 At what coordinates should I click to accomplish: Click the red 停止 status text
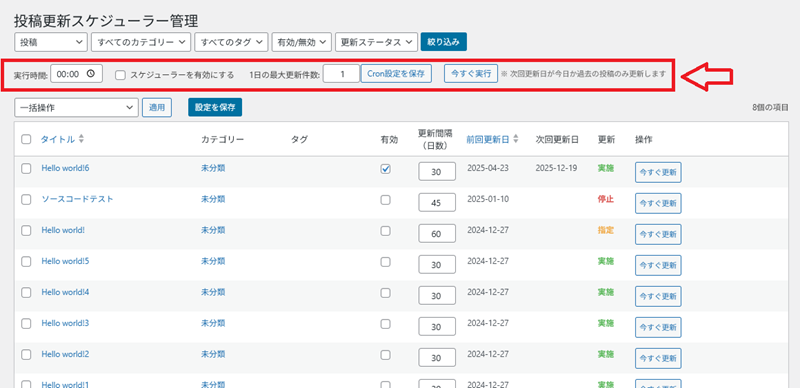(x=606, y=199)
